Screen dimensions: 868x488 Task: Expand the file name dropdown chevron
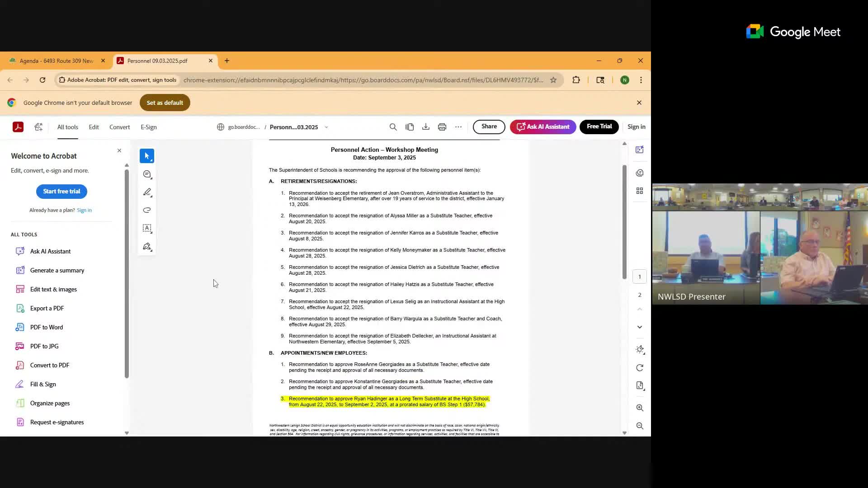click(x=326, y=127)
